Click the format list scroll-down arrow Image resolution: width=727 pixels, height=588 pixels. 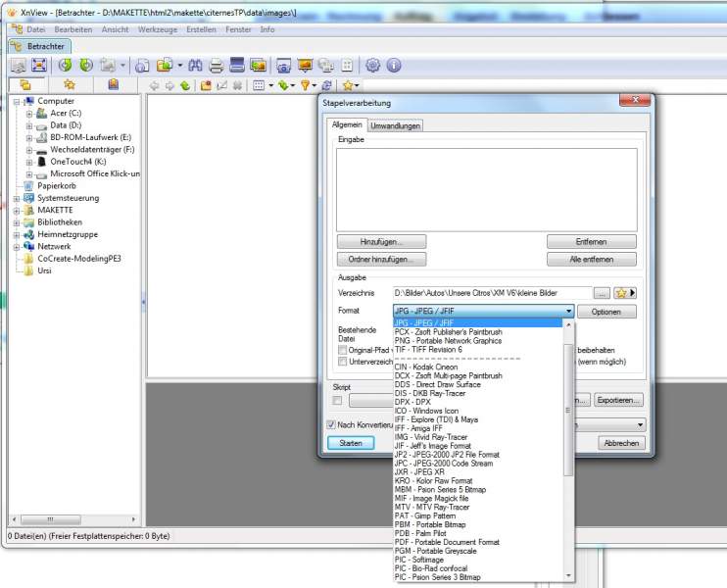pos(568,576)
